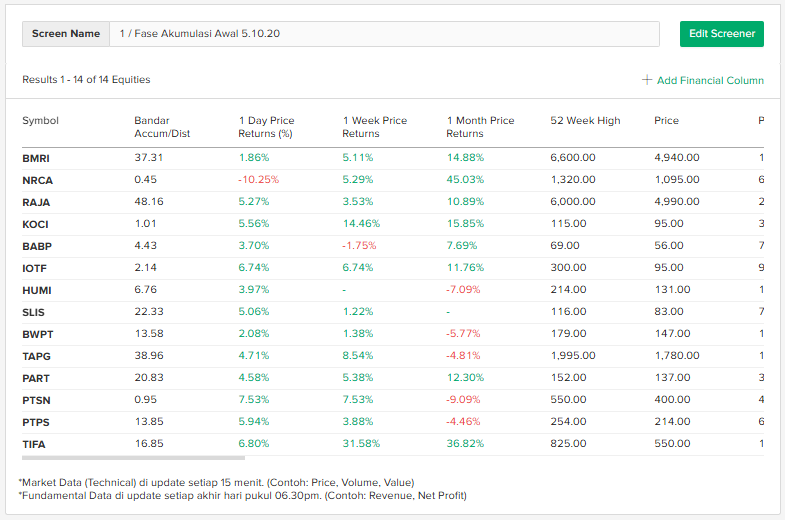Sort by 1 Month Price Returns header

[x=480, y=127]
